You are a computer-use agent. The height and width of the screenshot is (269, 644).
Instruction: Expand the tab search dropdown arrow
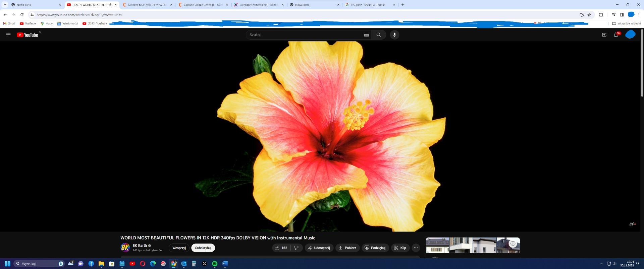coord(5,5)
